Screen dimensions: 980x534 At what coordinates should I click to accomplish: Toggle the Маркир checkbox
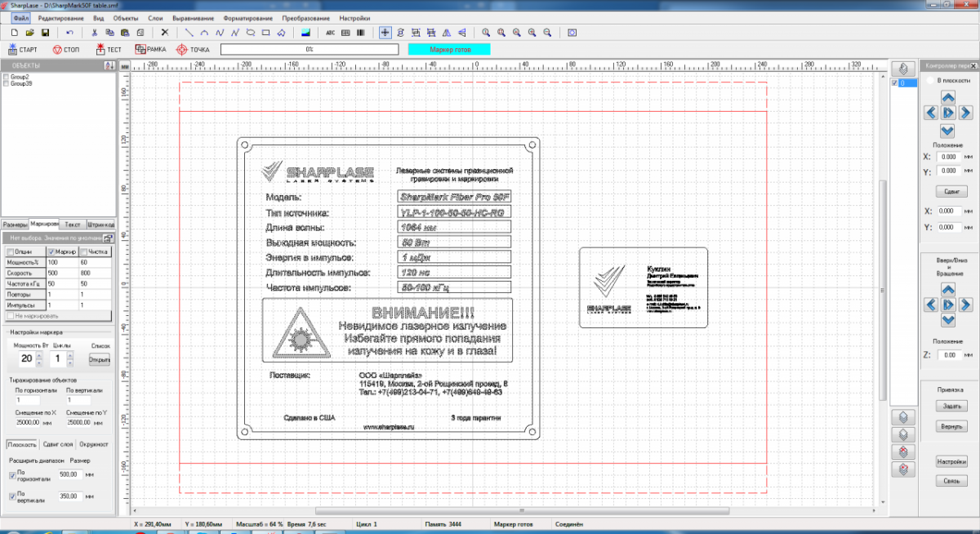[51, 251]
